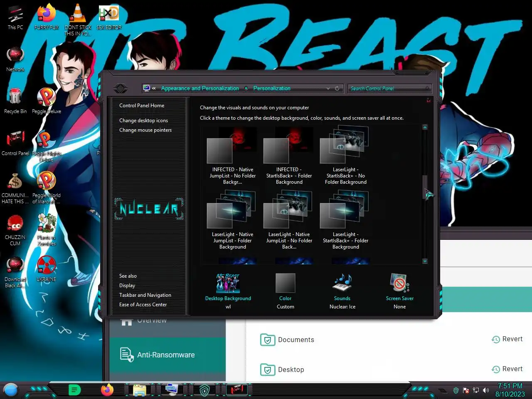Open the FURRY FUX Firefox desktop shortcut
This screenshot has width=532, height=399.
[46, 18]
